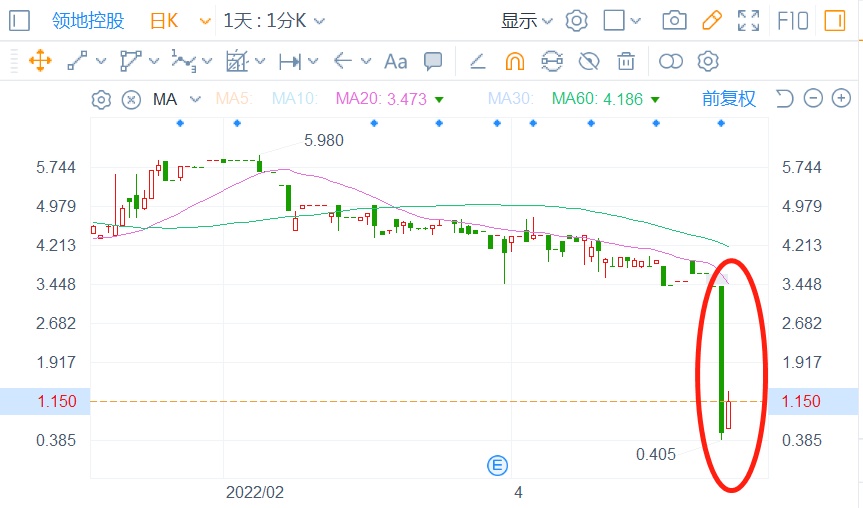
Task: Select the crosshair move tool
Action: pos(40,61)
